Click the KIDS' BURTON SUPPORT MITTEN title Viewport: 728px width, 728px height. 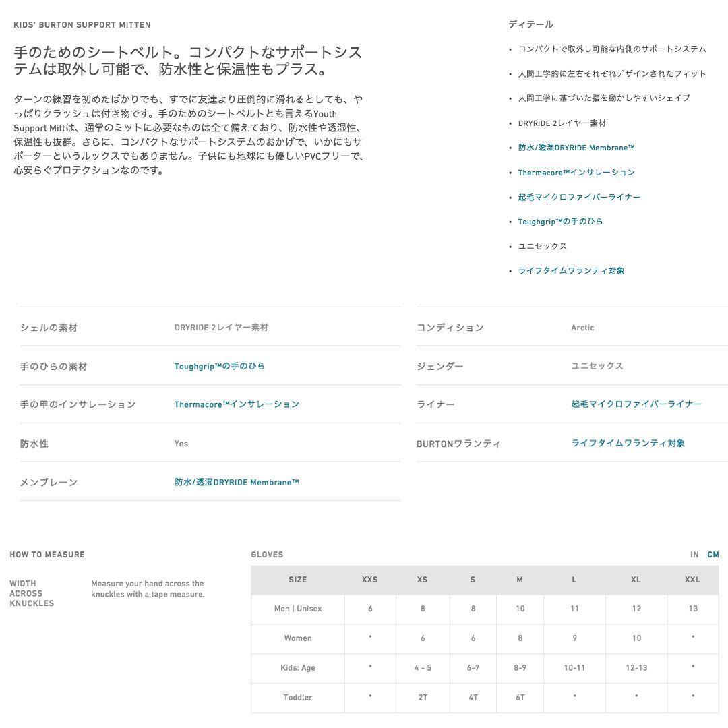click(x=82, y=25)
